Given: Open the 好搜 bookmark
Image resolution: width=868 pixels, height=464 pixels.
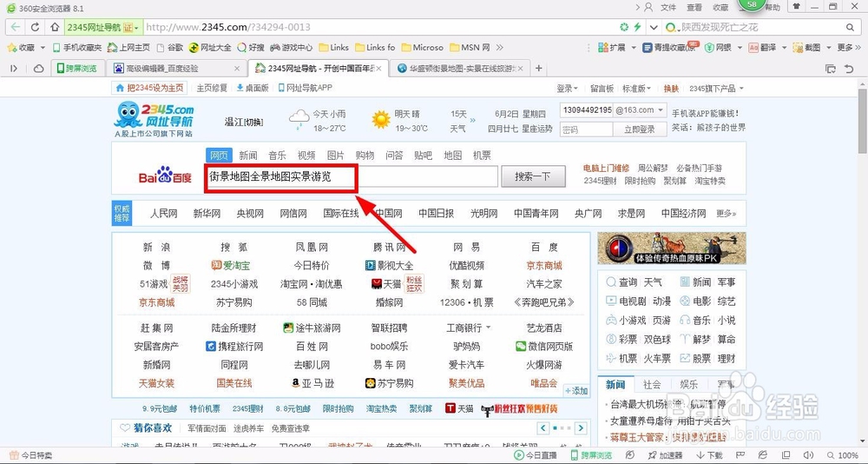Looking at the screenshot, I should tap(251, 48).
